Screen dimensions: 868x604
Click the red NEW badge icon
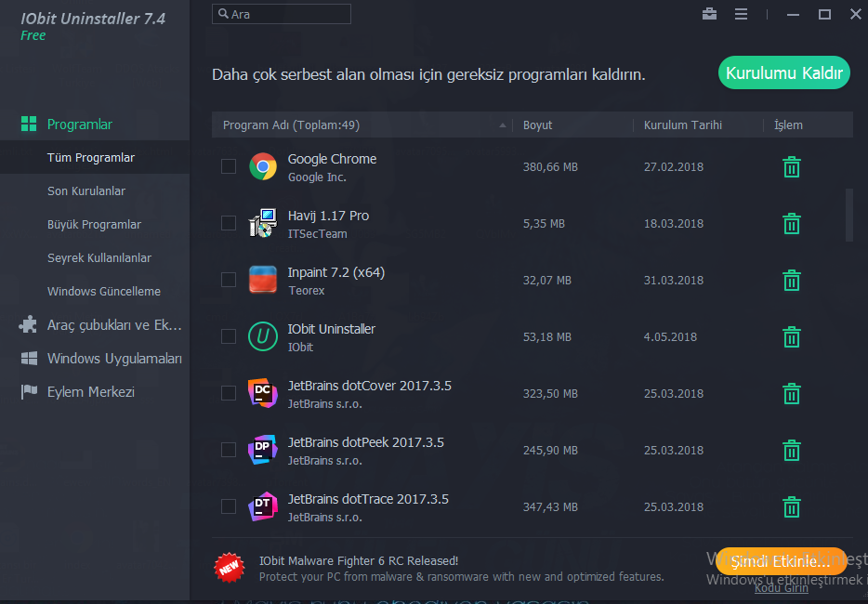[x=230, y=568]
